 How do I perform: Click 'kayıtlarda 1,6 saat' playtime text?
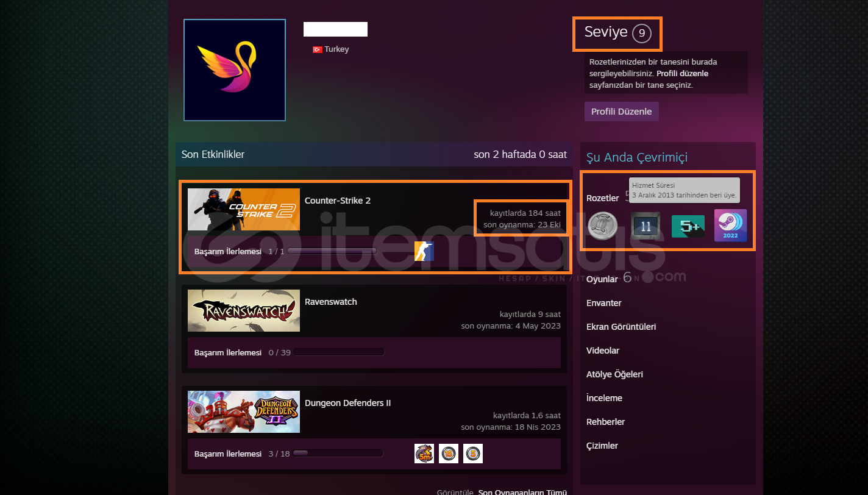[527, 415]
